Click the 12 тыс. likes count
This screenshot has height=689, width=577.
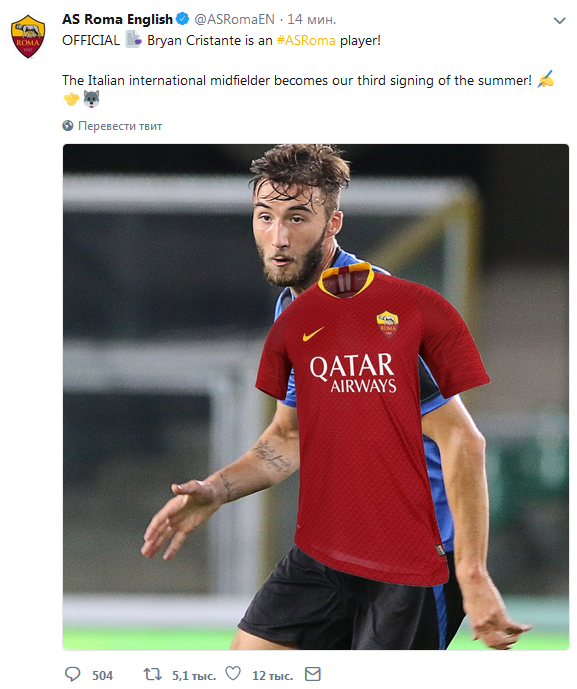coord(272,675)
